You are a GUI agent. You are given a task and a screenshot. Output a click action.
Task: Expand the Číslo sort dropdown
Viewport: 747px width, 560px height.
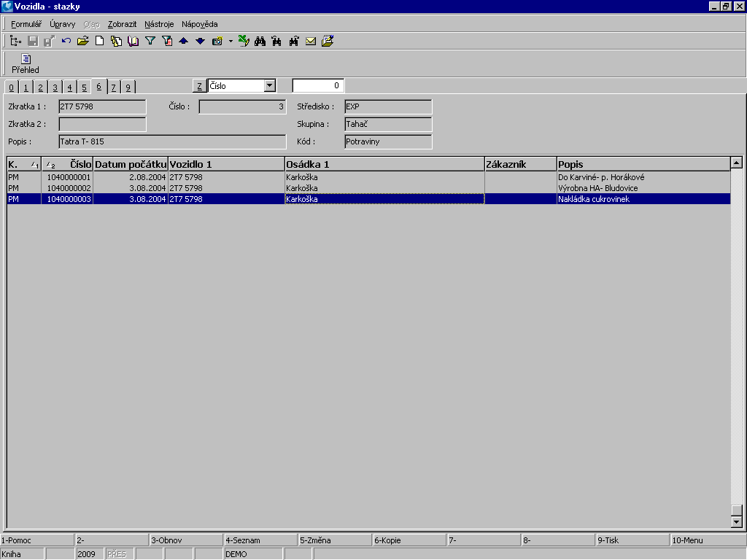coord(270,86)
